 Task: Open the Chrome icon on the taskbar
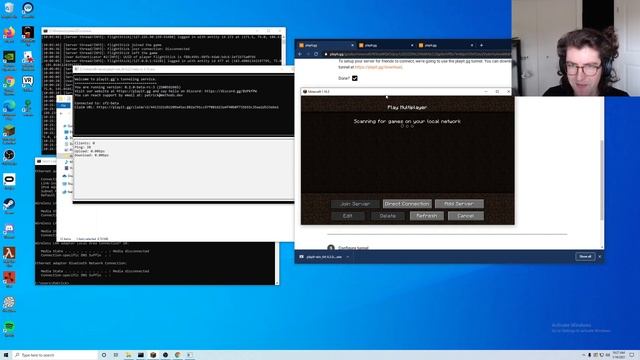(x=178, y=355)
